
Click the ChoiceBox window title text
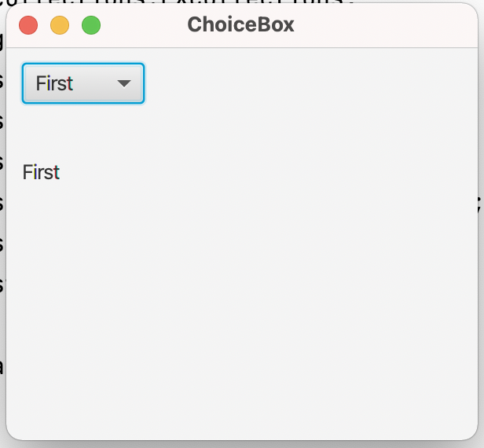pyautogui.click(x=240, y=24)
